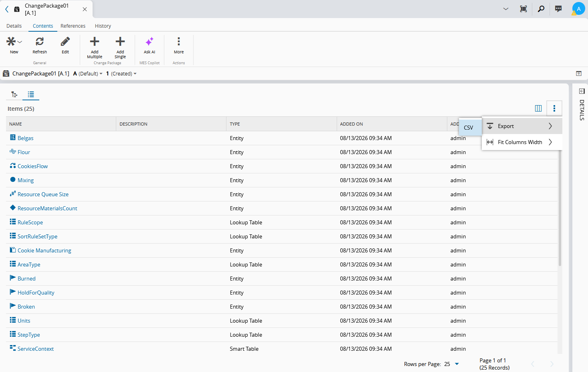The image size is (588, 372).
Task: Open column chooser icon
Action: tap(538, 108)
